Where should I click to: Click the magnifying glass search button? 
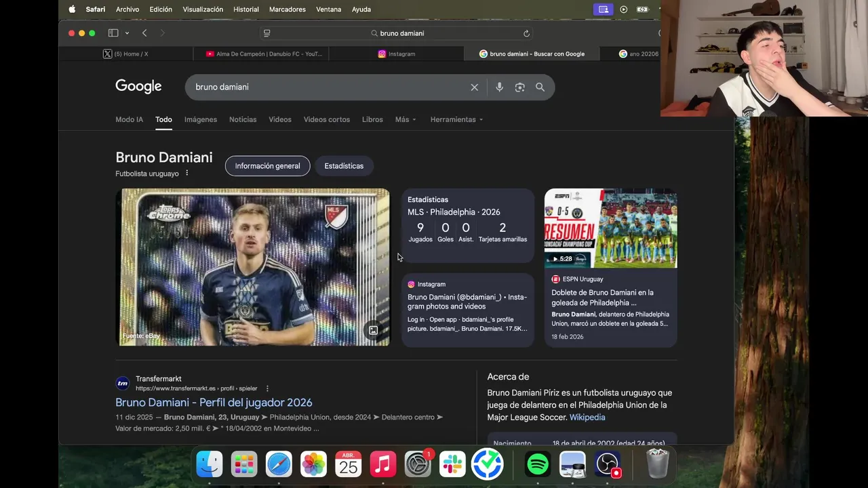pos(540,87)
